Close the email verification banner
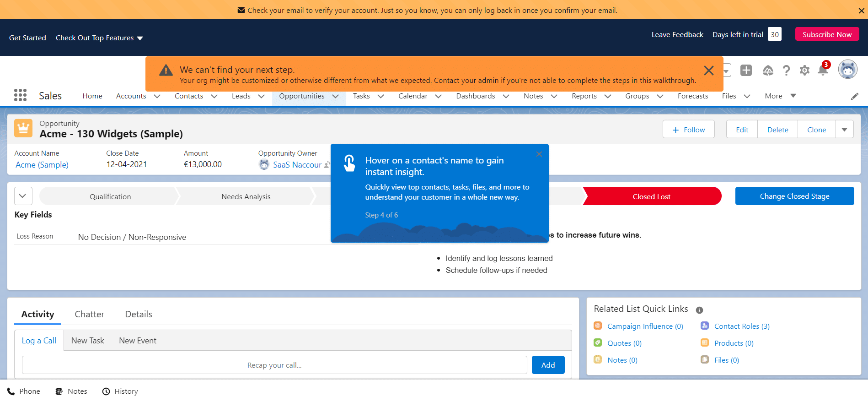The width and height of the screenshot is (868, 402). point(861,11)
